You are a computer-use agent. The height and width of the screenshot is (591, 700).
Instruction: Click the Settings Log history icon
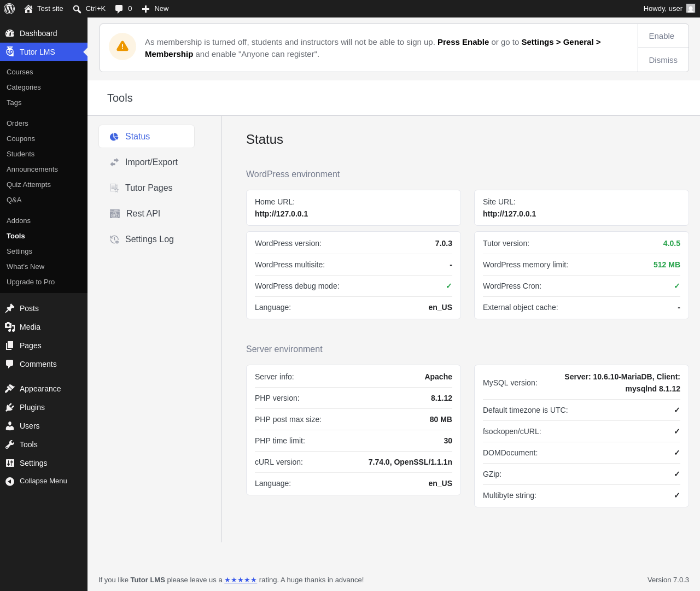click(114, 239)
